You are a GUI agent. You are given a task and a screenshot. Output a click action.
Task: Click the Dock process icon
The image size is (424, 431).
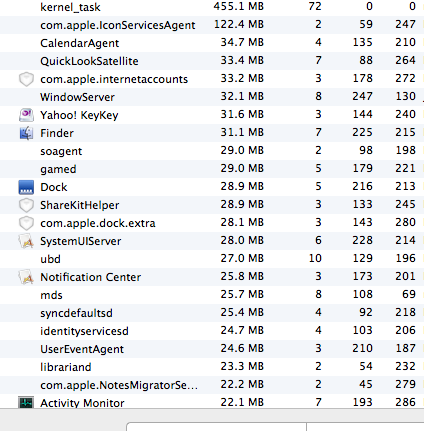[26, 187]
